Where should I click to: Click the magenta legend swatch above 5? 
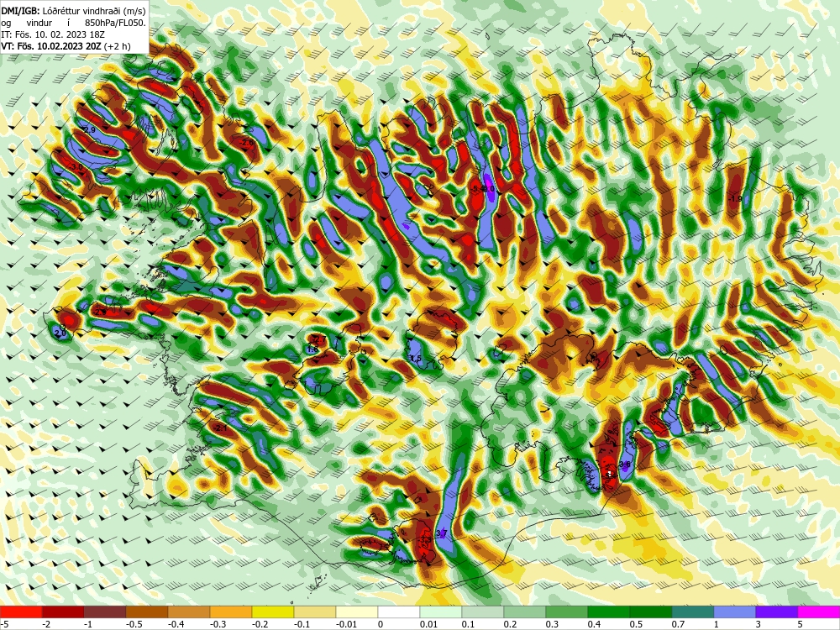click(819, 612)
